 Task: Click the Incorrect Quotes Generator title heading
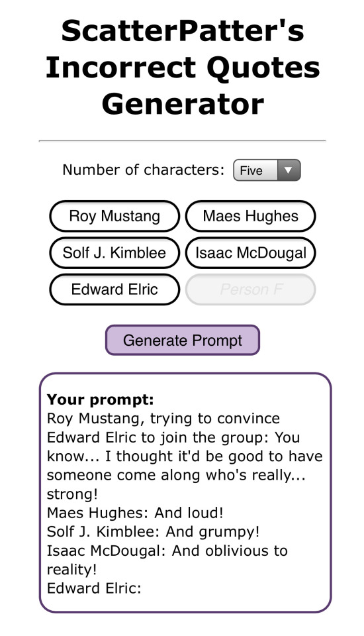click(183, 68)
